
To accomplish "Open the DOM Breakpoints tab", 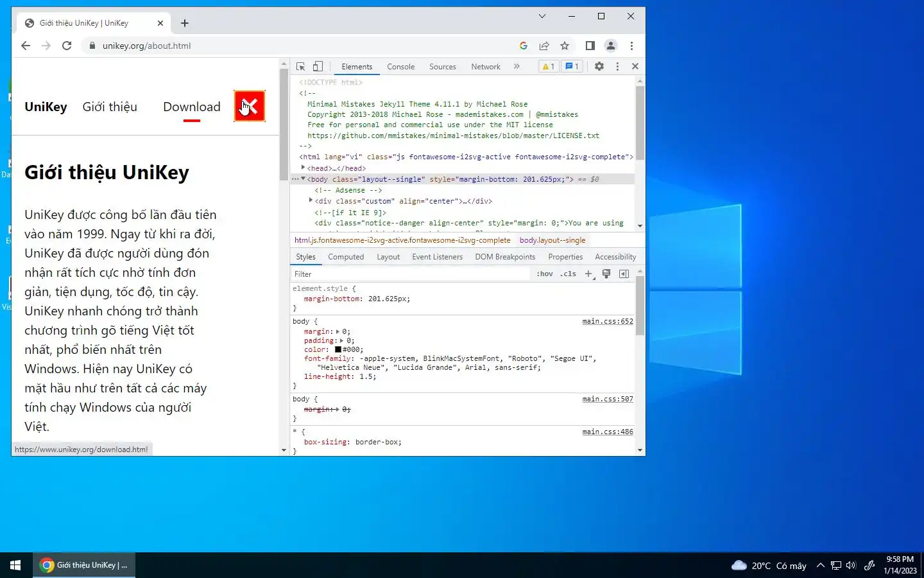I will [x=505, y=257].
